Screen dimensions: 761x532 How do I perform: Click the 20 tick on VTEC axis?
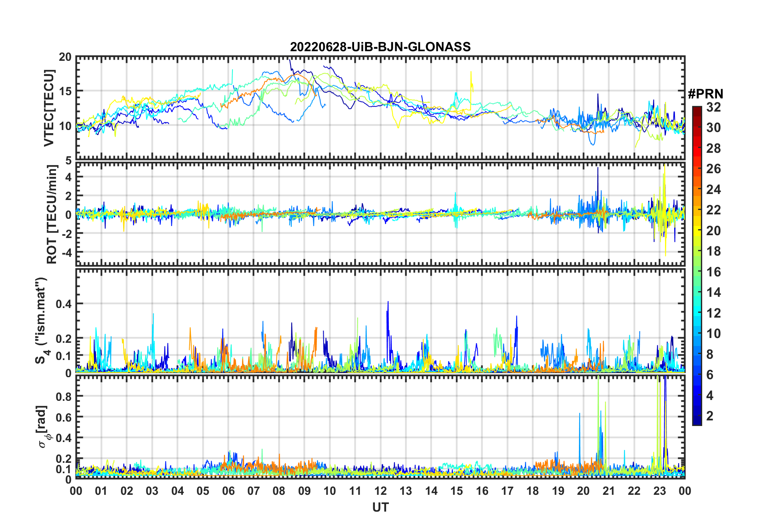pyautogui.click(x=65, y=57)
